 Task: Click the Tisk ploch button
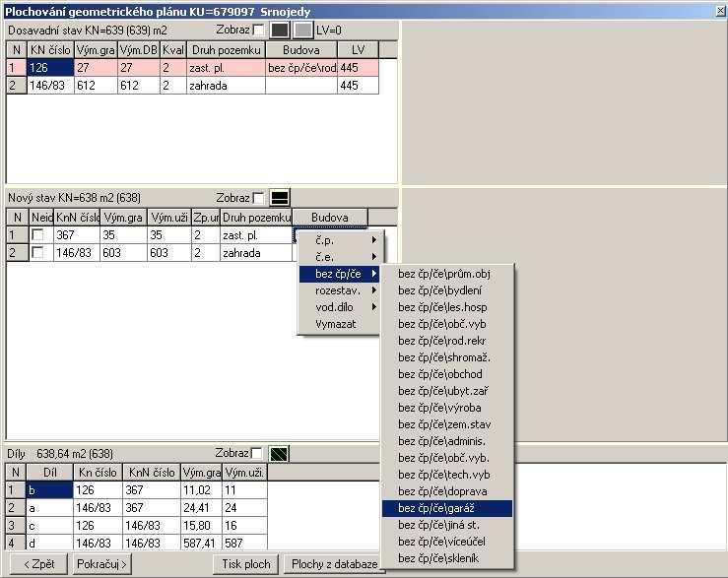coord(246,564)
